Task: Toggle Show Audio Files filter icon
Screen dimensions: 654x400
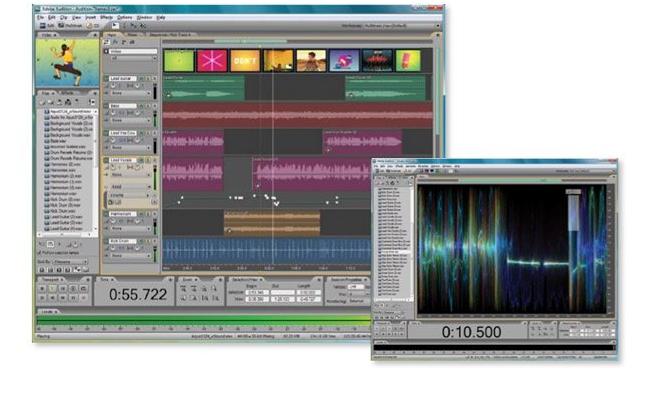Action: click(42, 270)
